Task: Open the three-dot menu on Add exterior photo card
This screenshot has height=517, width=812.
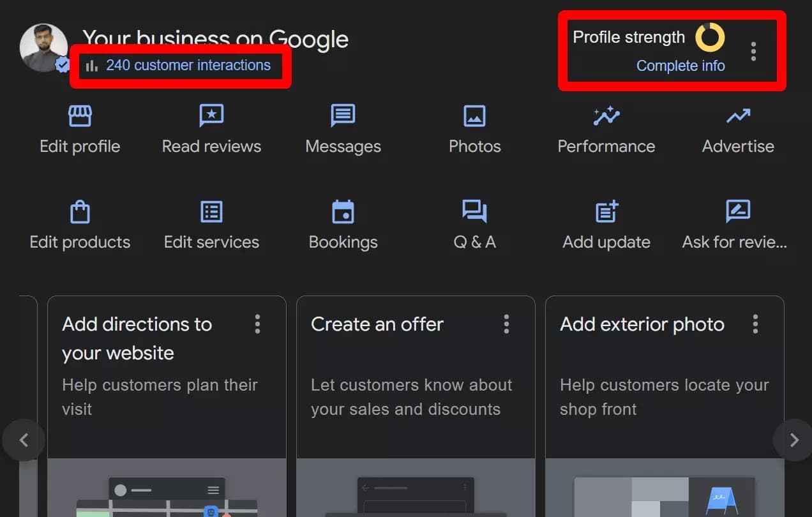Action: 755,324
